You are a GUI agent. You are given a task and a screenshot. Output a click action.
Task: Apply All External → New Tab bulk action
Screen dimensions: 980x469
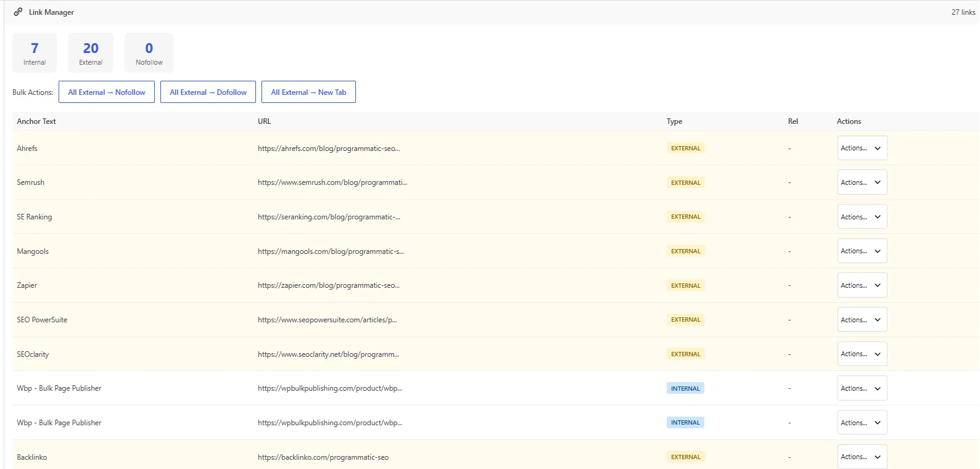click(x=308, y=92)
